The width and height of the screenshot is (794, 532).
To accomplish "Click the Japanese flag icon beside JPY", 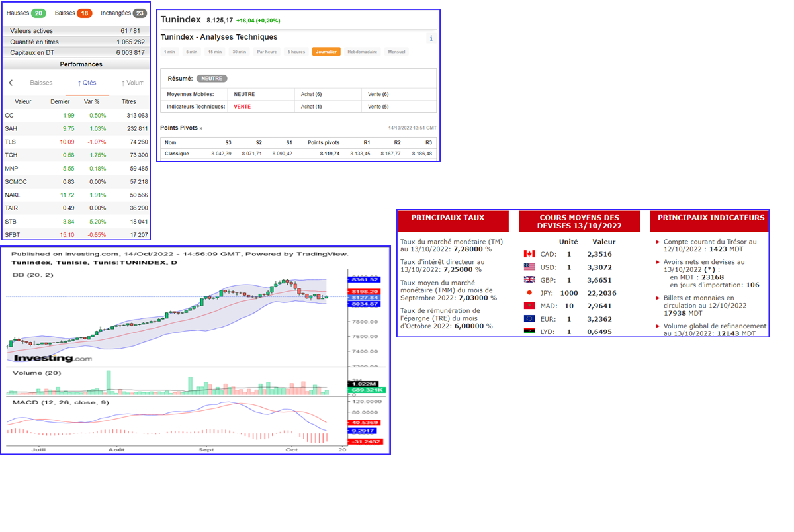I will [x=529, y=292].
